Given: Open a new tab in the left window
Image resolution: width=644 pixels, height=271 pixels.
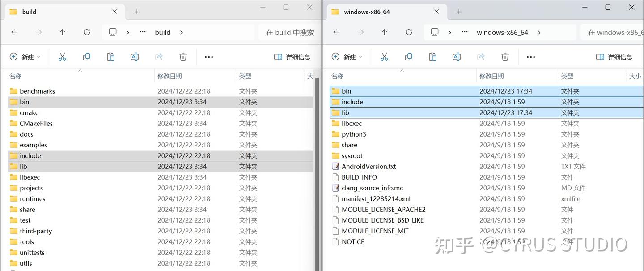Looking at the screenshot, I should pos(137,12).
